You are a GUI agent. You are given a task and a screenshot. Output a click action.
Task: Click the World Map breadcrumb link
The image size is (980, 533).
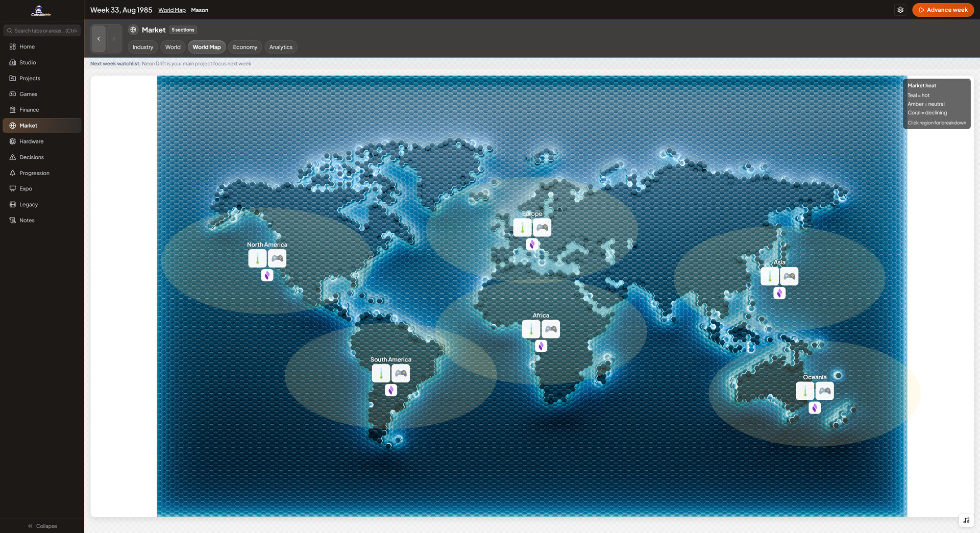pos(171,10)
